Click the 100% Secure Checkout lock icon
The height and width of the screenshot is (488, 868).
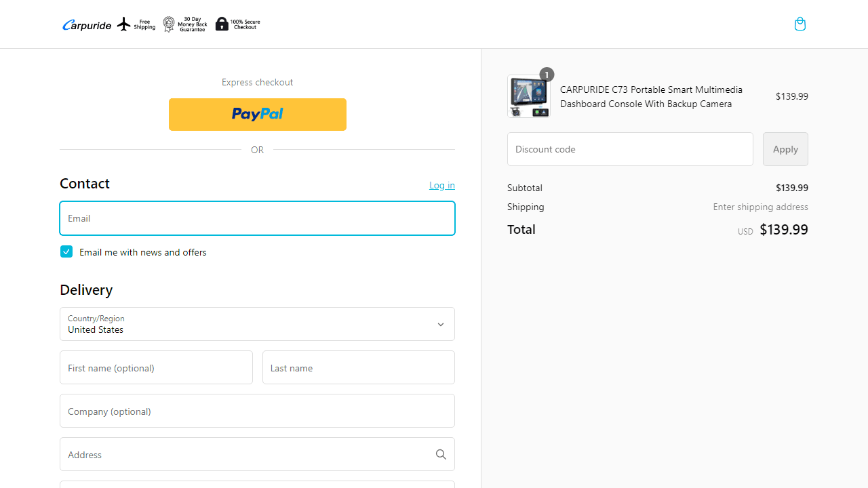(222, 24)
